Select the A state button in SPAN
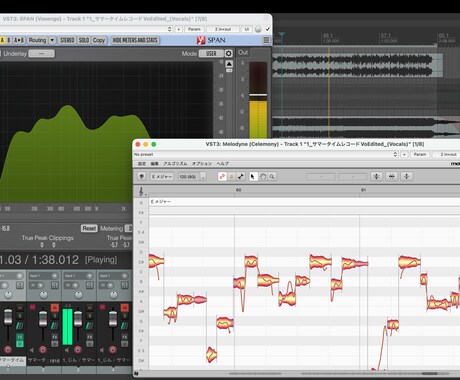The height and width of the screenshot is (380, 460). coord(2,40)
